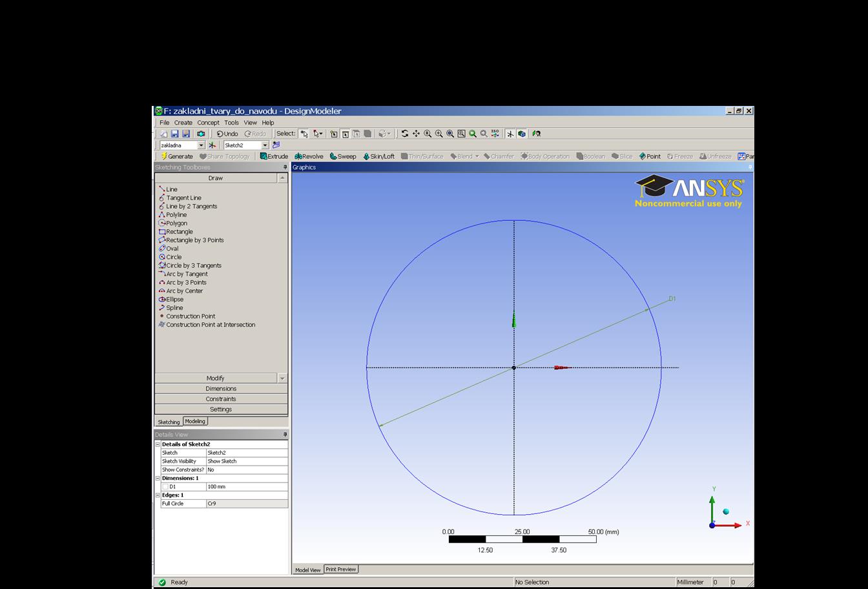Click the Draw toolbox scroll-up arrow
Viewport: 868px width, 589px height.
point(282,178)
